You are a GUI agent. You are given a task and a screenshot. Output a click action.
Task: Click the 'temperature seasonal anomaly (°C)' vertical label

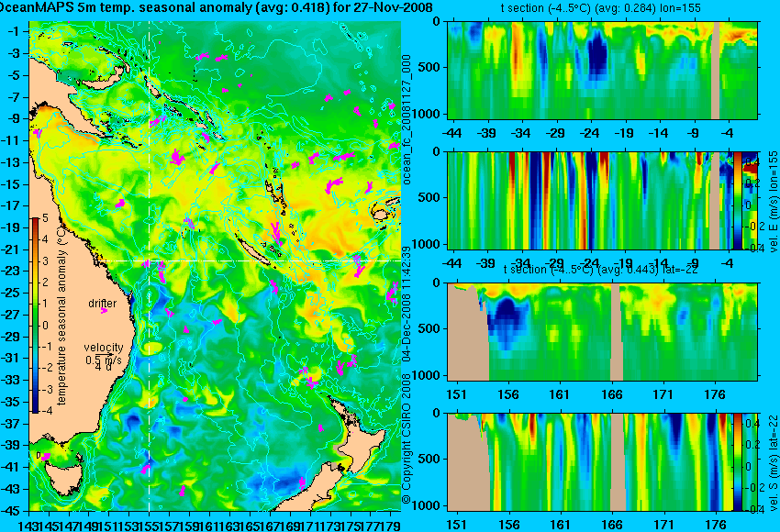coord(61,316)
